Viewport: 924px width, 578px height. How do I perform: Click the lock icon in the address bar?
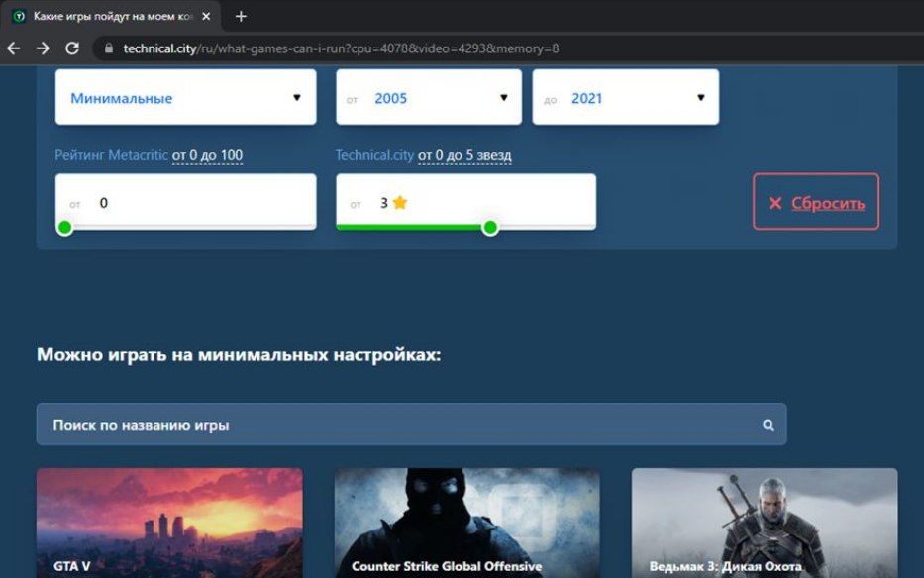108,48
